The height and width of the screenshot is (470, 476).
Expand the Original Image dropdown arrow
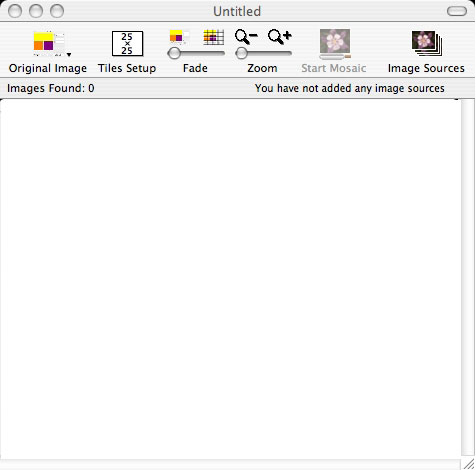pyautogui.click(x=69, y=55)
